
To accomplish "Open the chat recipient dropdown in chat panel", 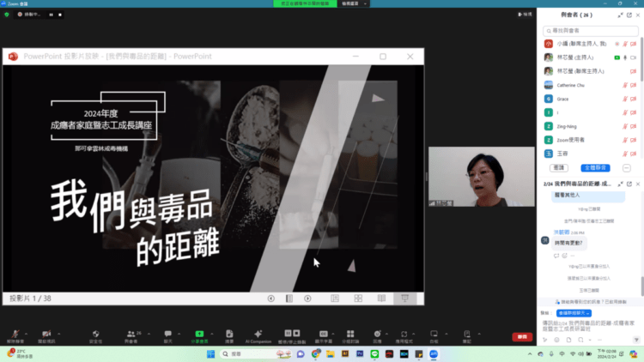I will click(x=574, y=313).
